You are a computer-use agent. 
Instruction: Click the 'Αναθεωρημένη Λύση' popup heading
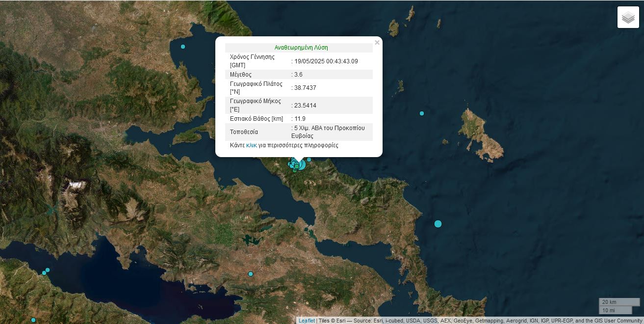tap(301, 48)
